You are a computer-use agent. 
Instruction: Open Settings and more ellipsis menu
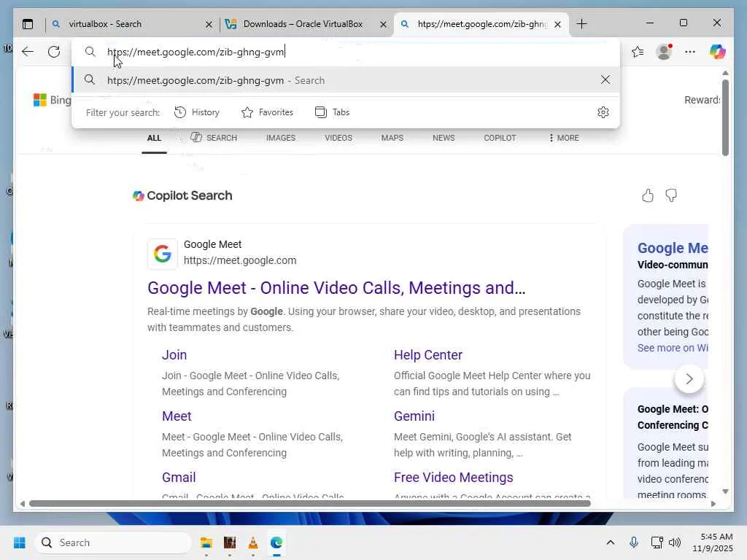690,52
